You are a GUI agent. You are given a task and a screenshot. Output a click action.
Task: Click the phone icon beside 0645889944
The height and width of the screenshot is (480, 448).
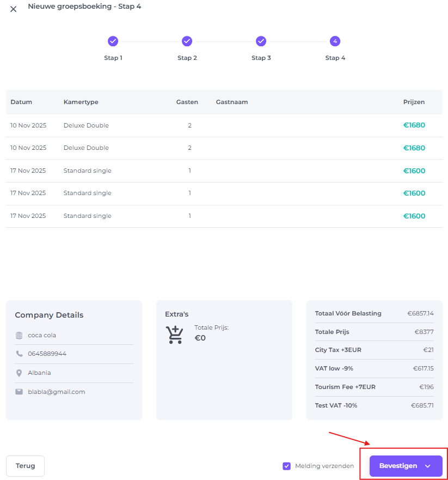tap(19, 354)
